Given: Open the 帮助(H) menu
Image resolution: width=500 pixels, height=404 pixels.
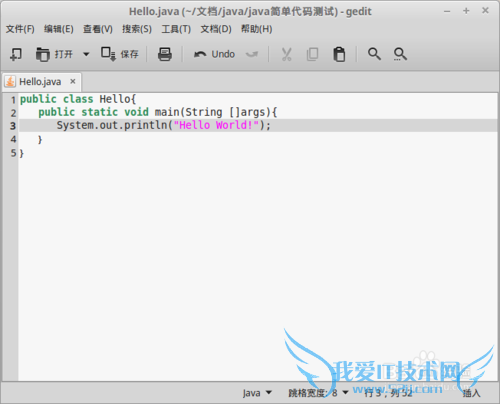Looking at the screenshot, I should (257, 29).
